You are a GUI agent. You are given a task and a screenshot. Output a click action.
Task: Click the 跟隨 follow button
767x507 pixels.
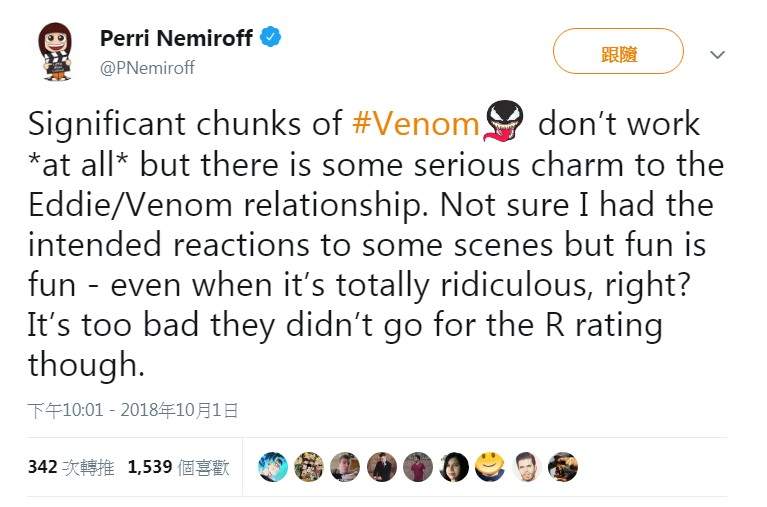click(x=619, y=51)
